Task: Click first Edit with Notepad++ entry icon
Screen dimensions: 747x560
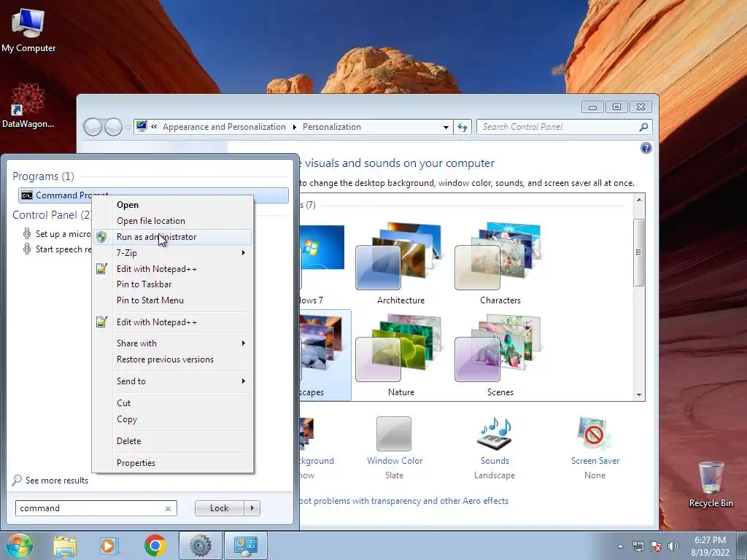Action: point(101,268)
